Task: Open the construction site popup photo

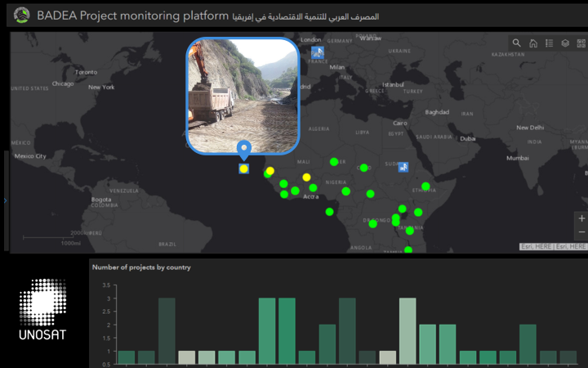Action: pyautogui.click(x=243, y=96)
